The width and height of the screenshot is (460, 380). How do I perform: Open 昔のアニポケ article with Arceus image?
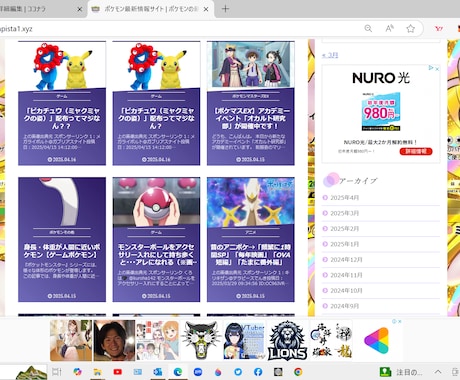coord(251,239)
